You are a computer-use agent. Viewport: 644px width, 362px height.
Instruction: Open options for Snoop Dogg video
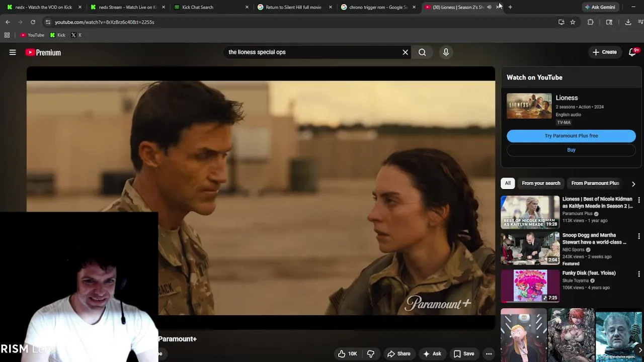(639, 236)
